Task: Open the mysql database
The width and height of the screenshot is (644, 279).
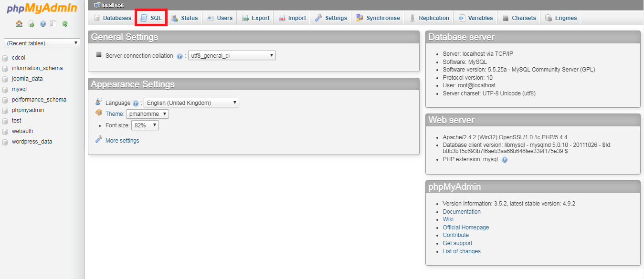Action: tap(19, 89)
